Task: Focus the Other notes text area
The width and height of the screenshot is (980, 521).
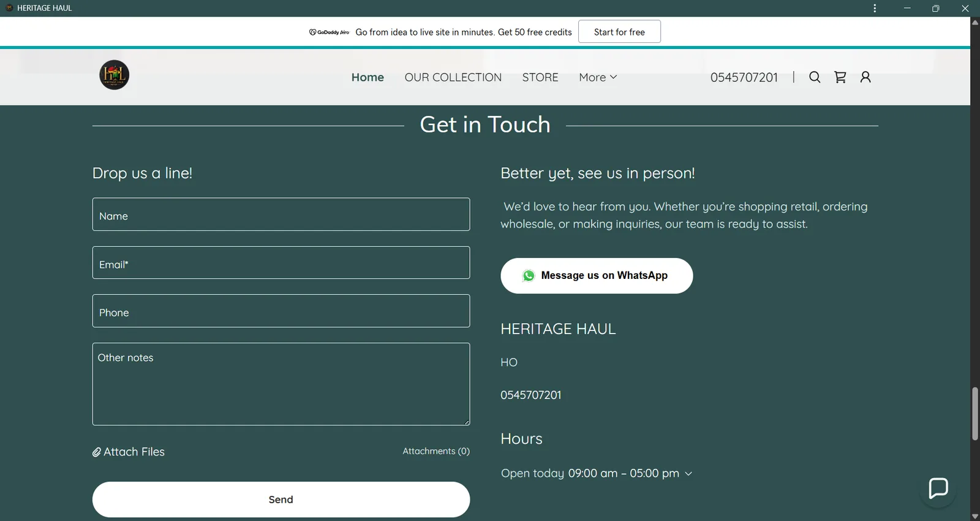Action: (281, 384)
